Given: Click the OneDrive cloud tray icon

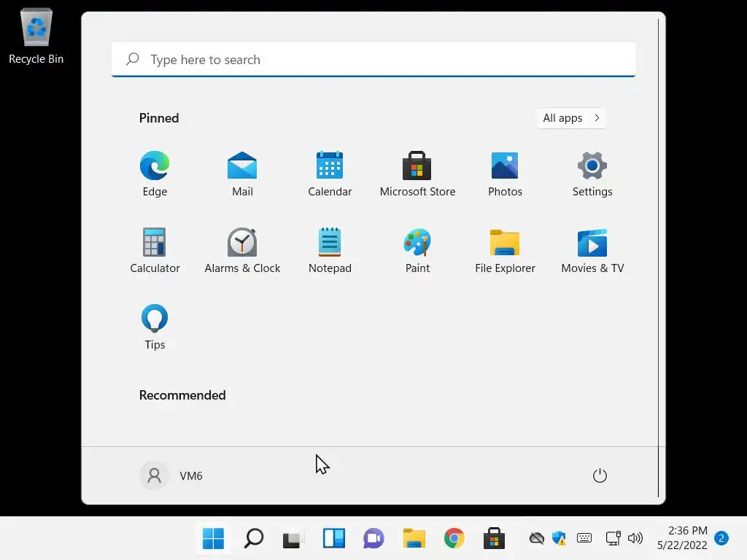Looking at the screenshot, I should coord(537,538).
